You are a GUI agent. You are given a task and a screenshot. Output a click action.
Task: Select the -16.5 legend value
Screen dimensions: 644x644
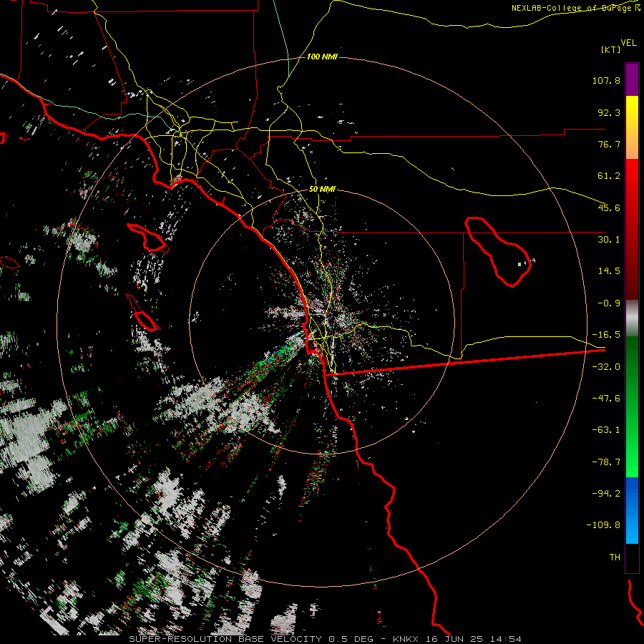(x=606, y=335)
